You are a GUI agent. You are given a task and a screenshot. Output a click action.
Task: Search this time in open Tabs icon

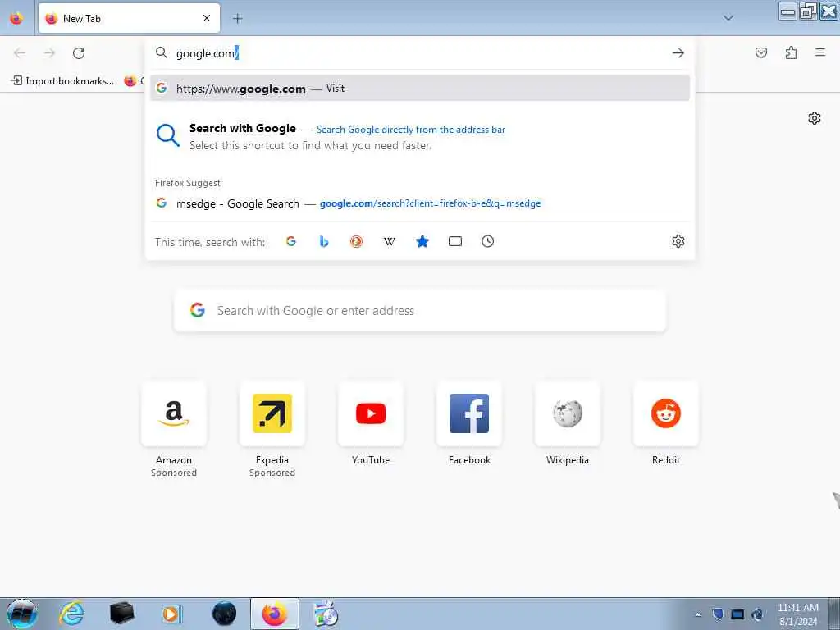click(x=454, y=242)
